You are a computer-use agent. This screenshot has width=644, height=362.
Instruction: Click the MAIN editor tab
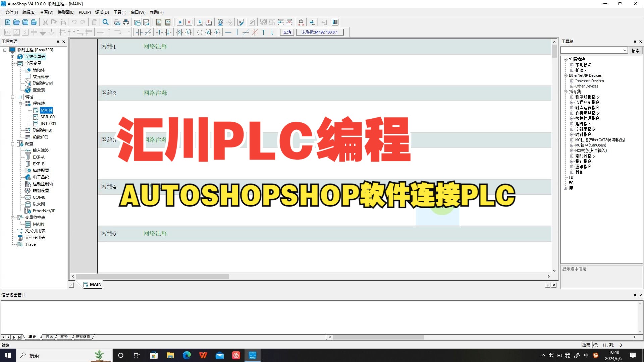(93, 285)
